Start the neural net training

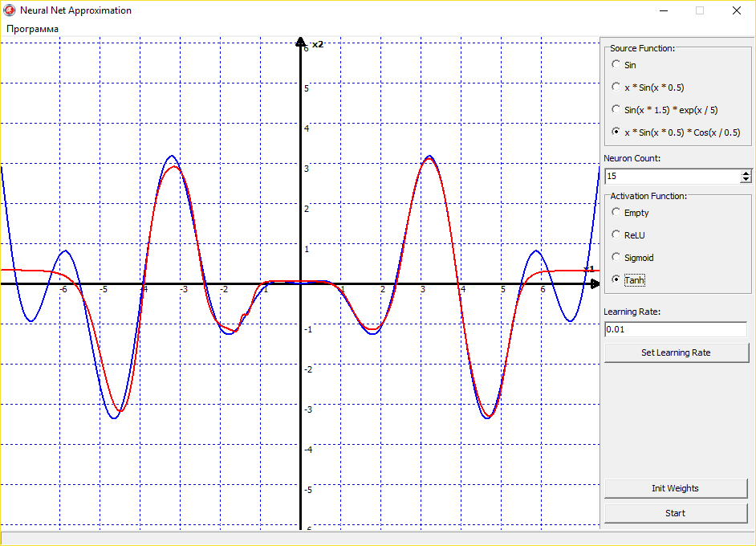point(676,513)
